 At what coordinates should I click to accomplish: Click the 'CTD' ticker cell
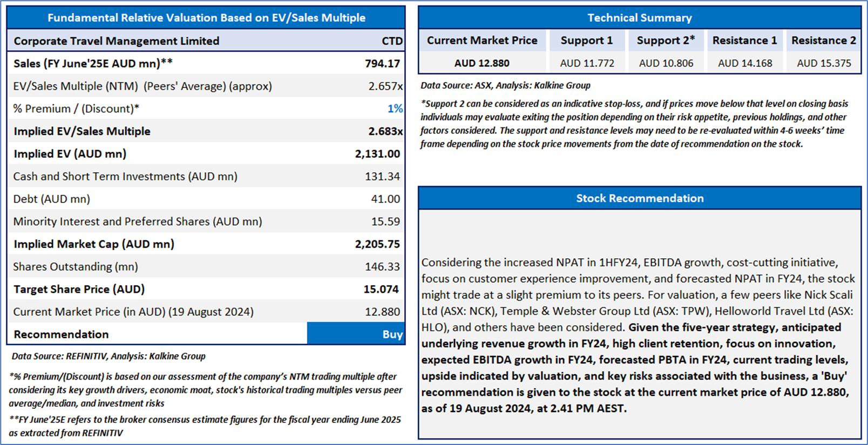tap(392, 41)
